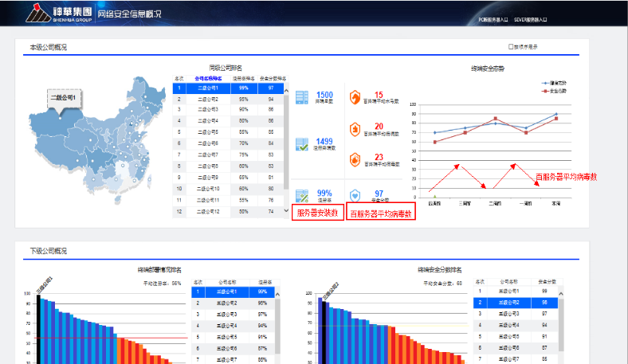This screenshot has width=628, height=364.
Task: Click the 99% registration rate value
Action: (324, 194)
